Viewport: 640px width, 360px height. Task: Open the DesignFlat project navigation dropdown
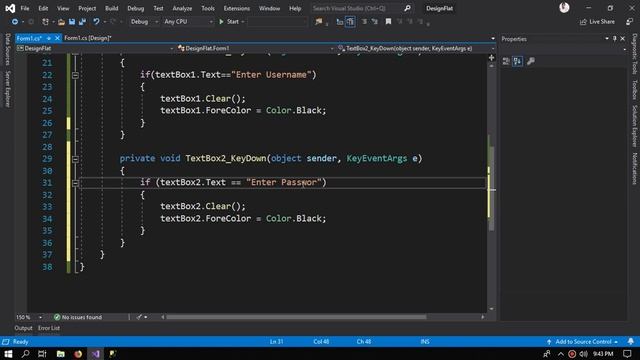coord(95,48)
